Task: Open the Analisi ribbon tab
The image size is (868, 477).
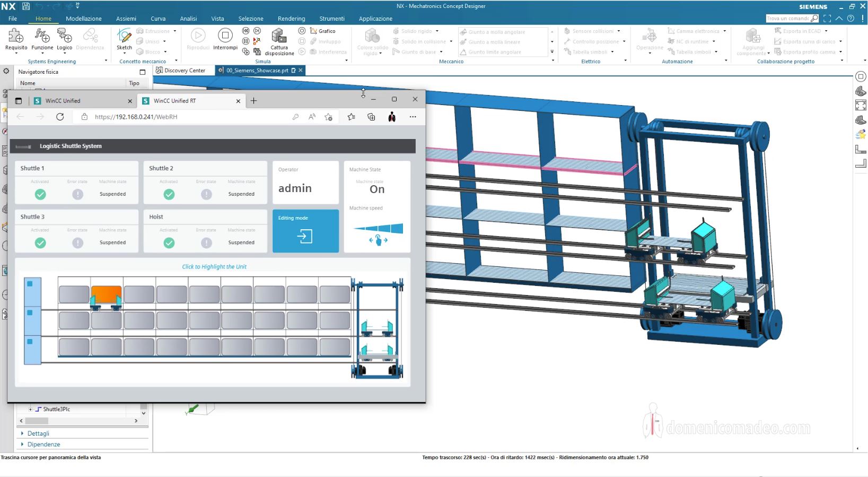Action: click(x=188, y=19)
